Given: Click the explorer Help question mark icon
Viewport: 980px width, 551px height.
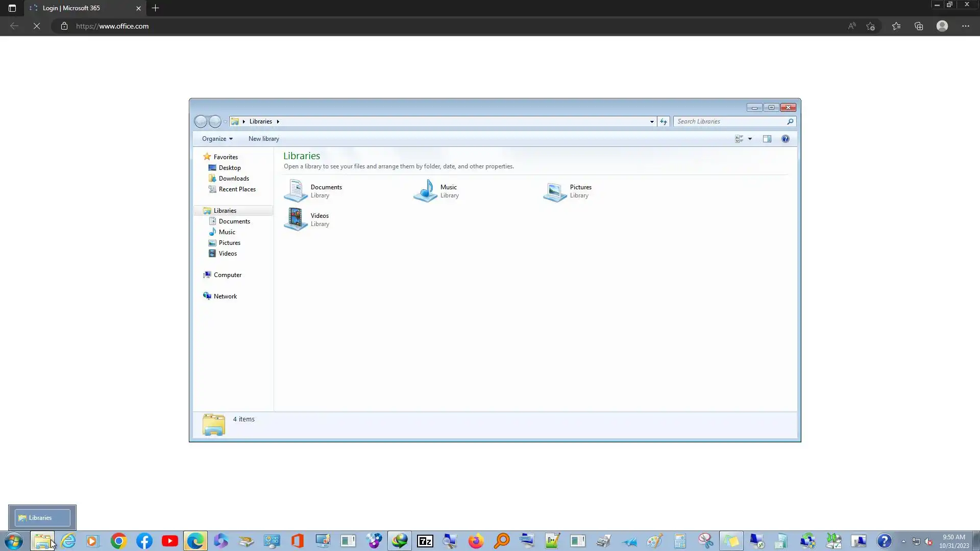Looking at the screenshot, I should click(x=786, y=139).
